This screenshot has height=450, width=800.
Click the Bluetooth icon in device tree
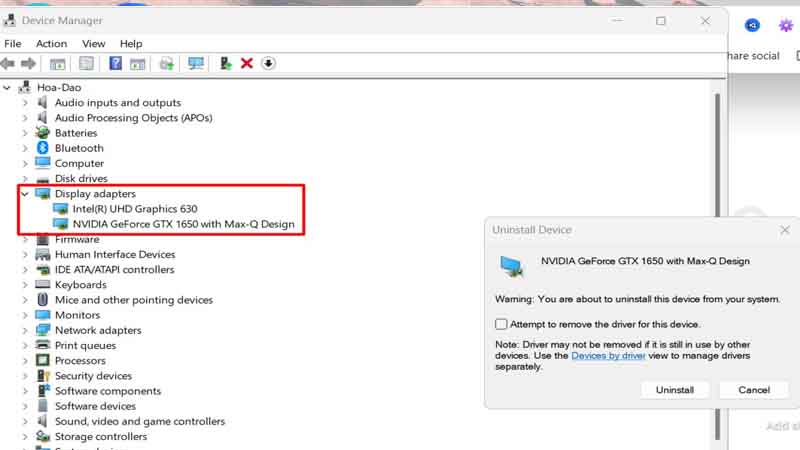coord(43,148)
